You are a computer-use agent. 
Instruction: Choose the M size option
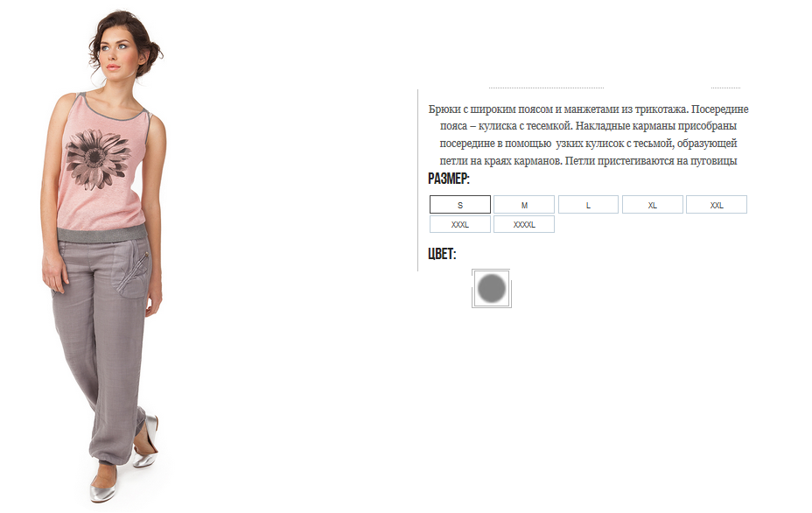point(524,205)
